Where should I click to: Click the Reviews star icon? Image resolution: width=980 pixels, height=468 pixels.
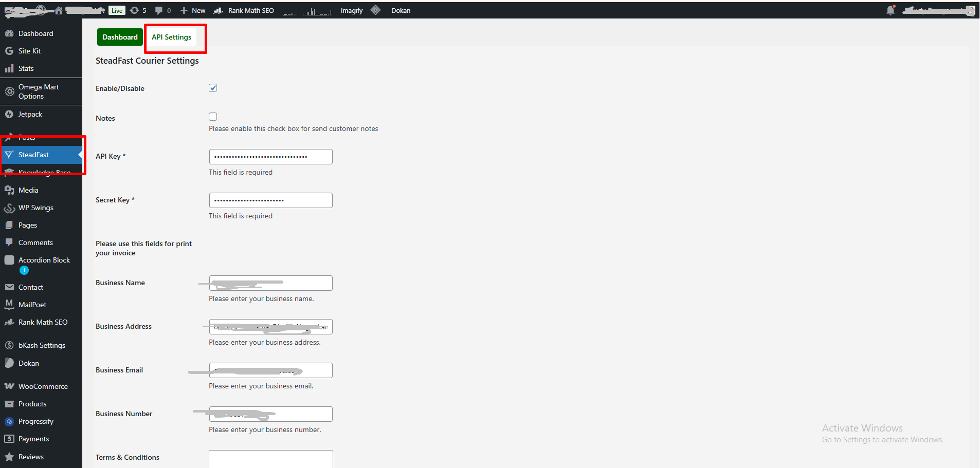click(x=9, y=457)
